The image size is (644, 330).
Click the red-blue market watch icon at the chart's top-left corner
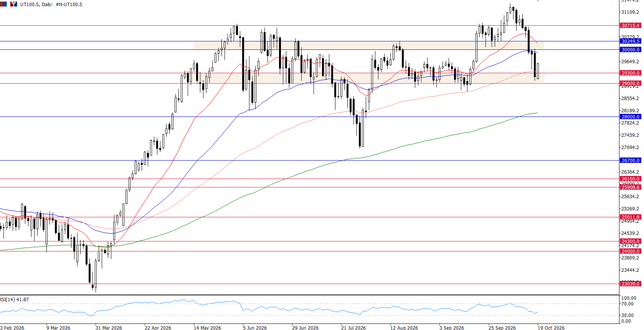[3, 4]
